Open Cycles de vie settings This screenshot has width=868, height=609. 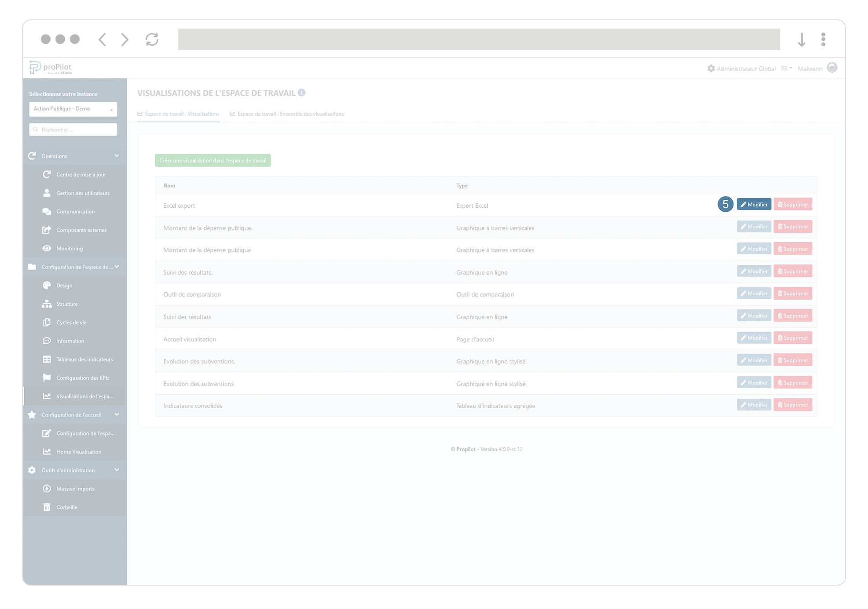tap(71, 322)
